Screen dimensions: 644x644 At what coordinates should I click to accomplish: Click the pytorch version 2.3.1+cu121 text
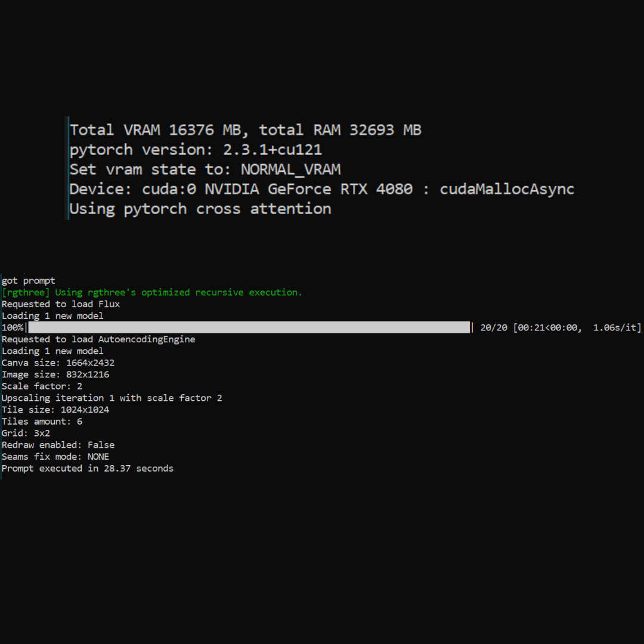coord(196,150)
